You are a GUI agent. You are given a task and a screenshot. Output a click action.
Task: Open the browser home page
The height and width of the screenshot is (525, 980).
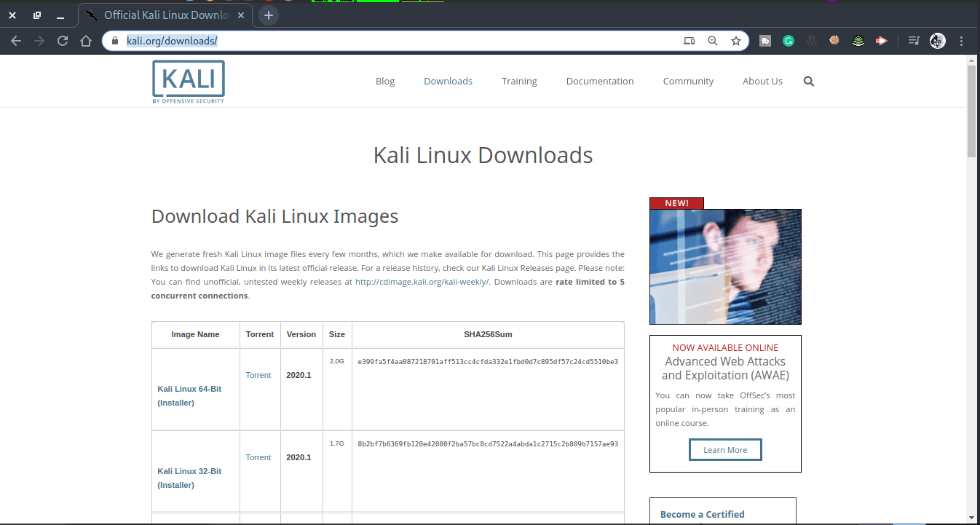86,41
